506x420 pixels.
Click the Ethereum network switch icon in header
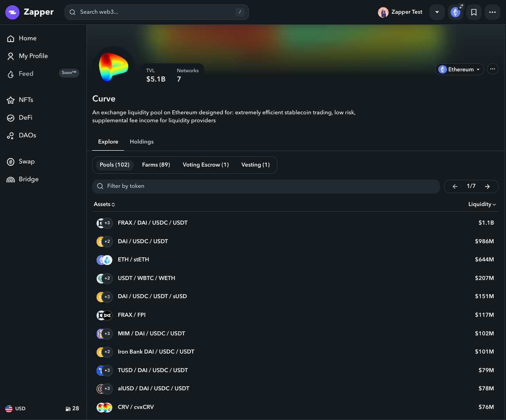click(455, 12)
